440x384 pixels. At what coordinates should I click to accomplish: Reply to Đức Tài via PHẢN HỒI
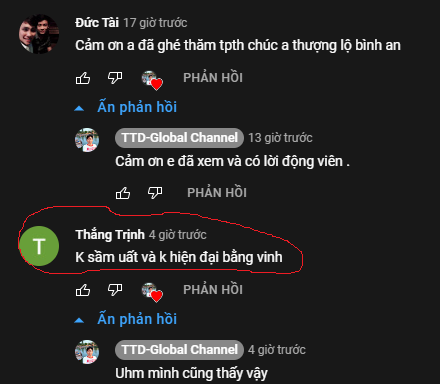pos(213,78)
